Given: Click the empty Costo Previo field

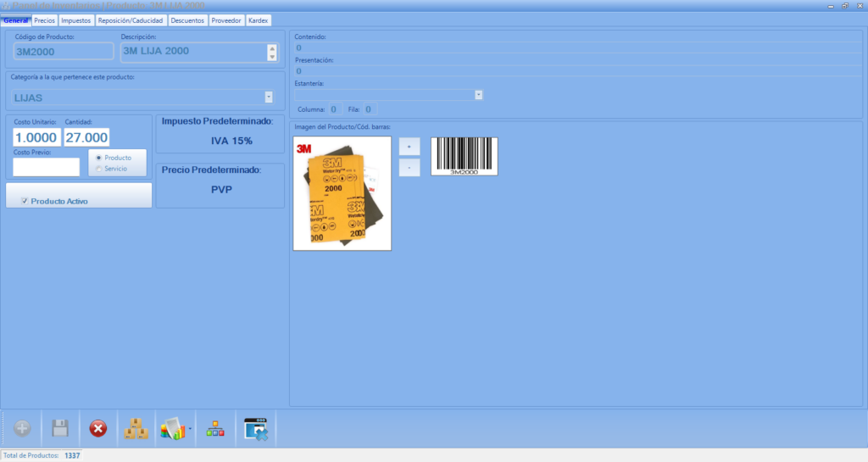Looking at the screenshot, I should tap(46, 166).
